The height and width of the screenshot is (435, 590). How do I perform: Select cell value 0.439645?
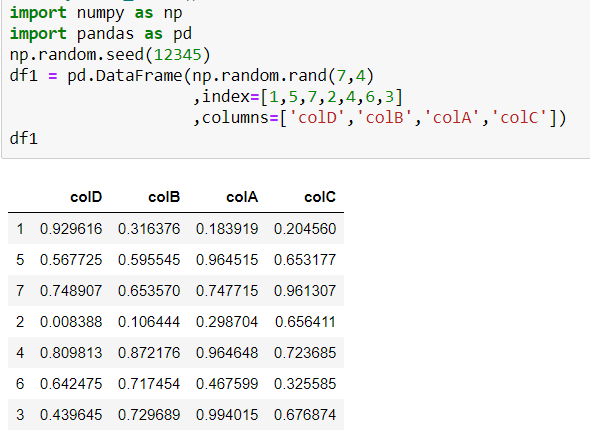[71, 415]
